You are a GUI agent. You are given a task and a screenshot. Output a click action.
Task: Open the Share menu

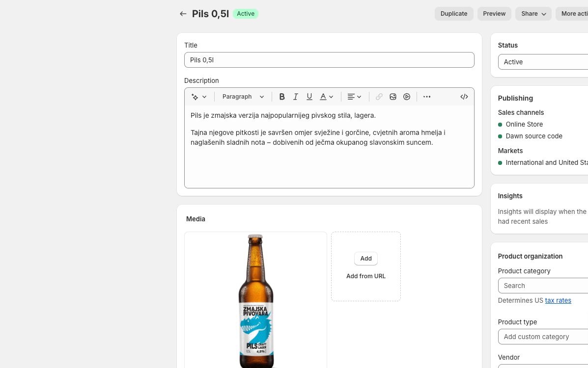click(533, 14)
